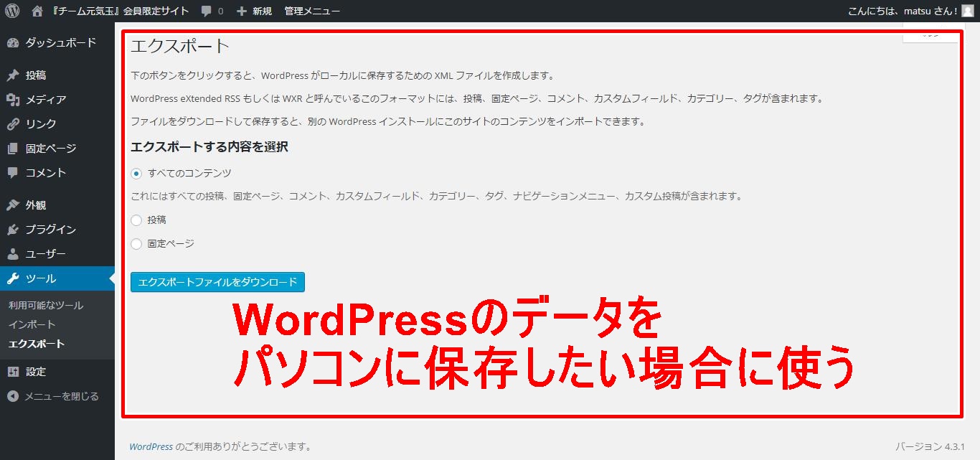This screenshot has width=980, height=460.
Task: Click the Plugins plug icon
Action: (12, 230)
